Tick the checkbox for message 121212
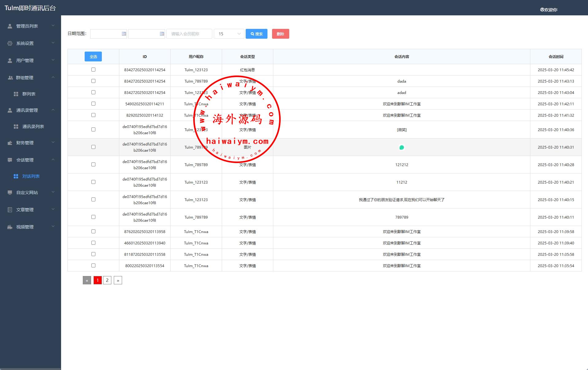 (93, 165)
